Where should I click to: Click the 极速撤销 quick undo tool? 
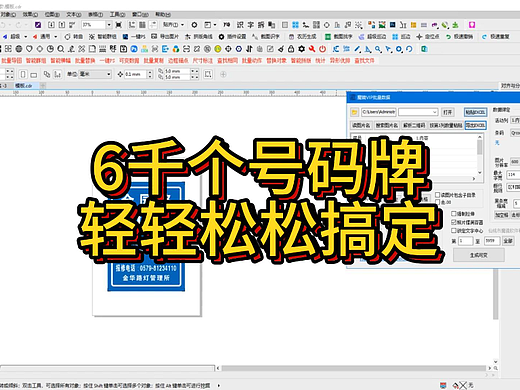[x=460, y=37]
